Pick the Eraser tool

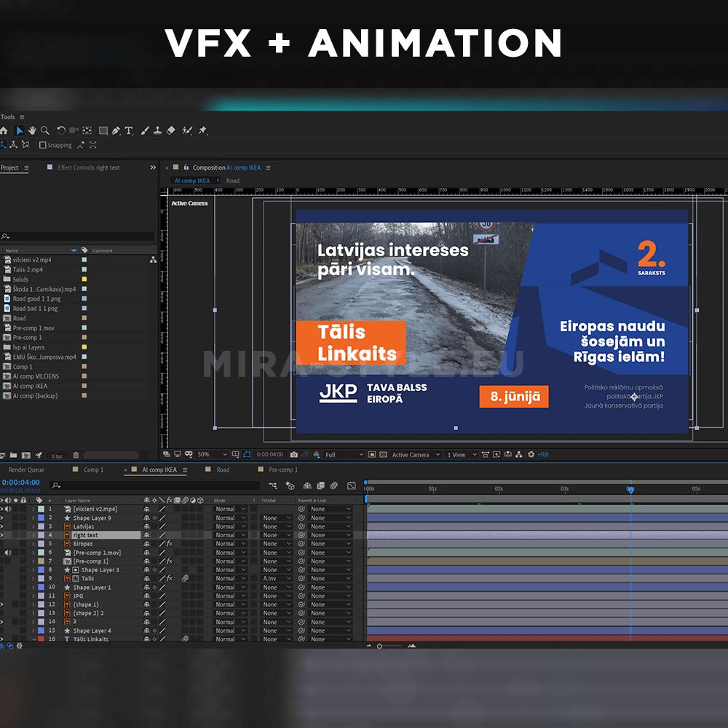pyautogui.click(x=171, y=131)
